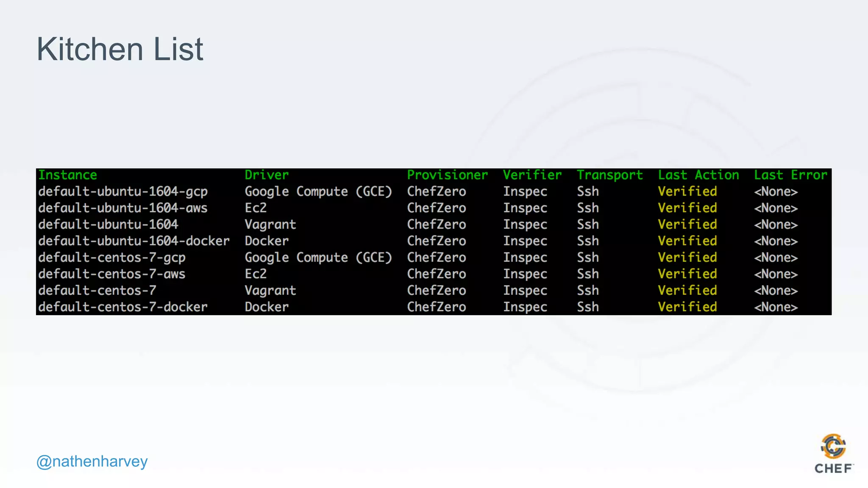The height and width of the screenshot is (488, 868).
Task: Click the Provisioner column header
Action: [447, 175]
